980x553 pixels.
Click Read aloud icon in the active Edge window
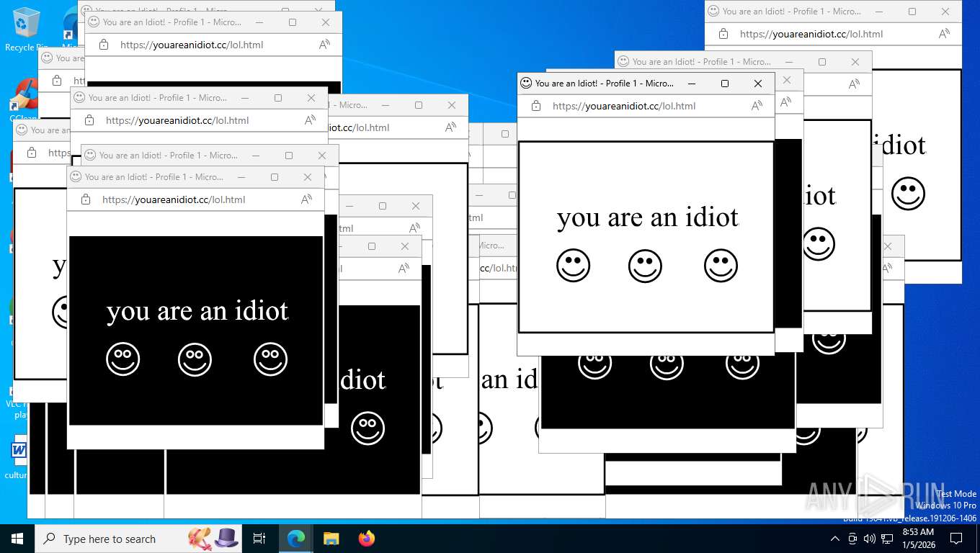coord(757,106)
